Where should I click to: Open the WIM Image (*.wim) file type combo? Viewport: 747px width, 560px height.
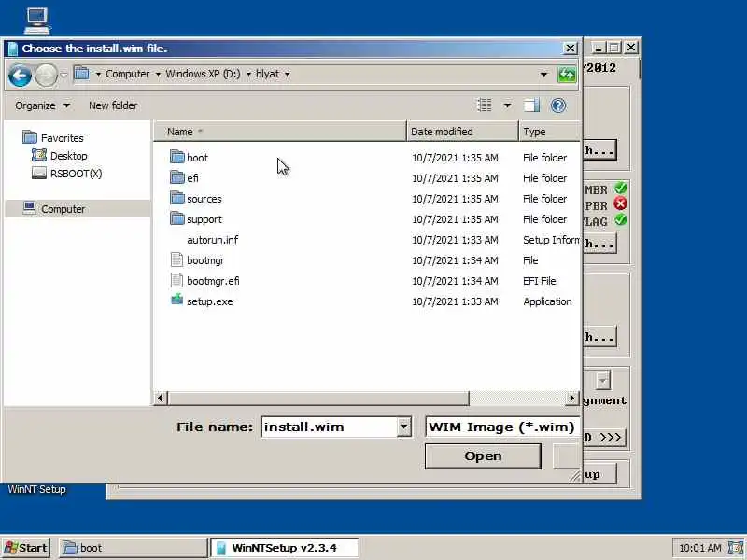click(502, 427)
